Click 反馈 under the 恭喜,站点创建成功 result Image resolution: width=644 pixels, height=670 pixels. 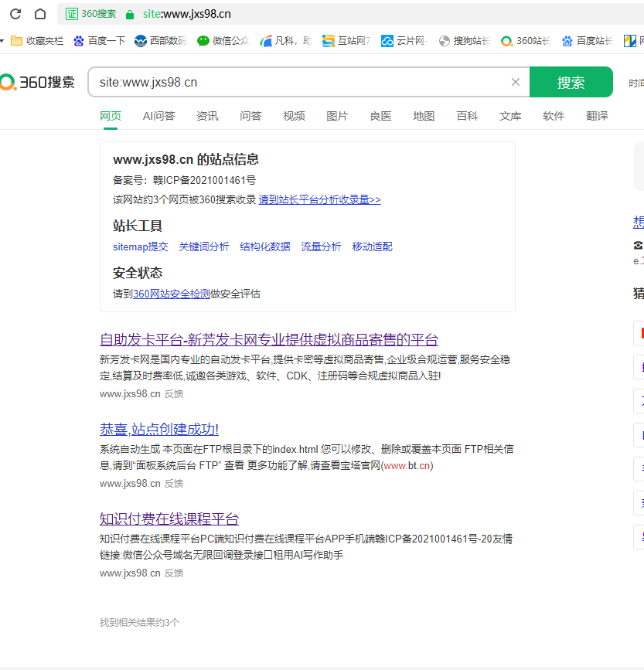[x=174, y=484]
